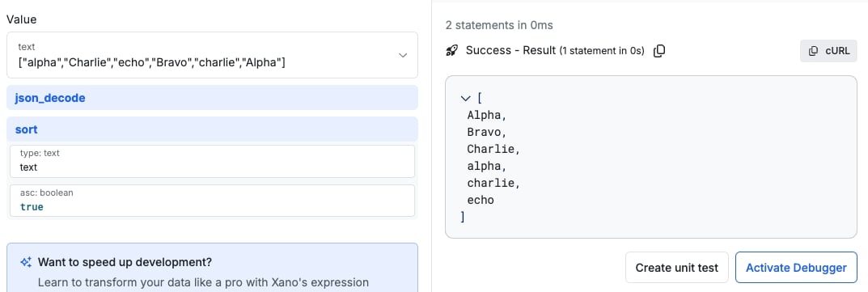Click the sort type text field
The image size is (868, 292).
pos(212,162)
